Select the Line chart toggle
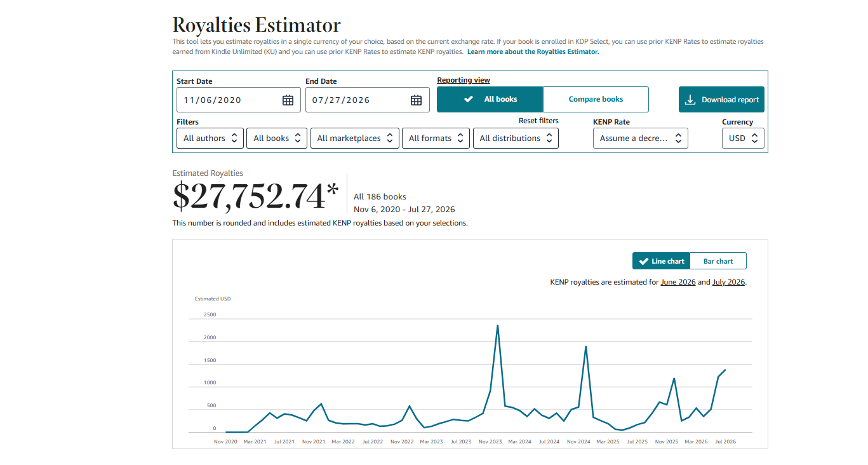 661,261
